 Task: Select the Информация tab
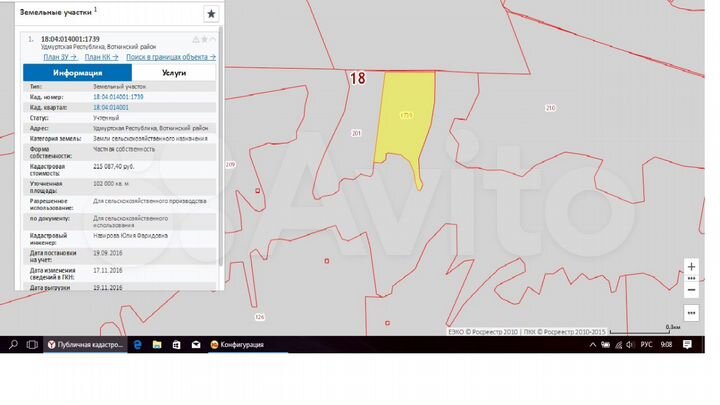[78, 73]
